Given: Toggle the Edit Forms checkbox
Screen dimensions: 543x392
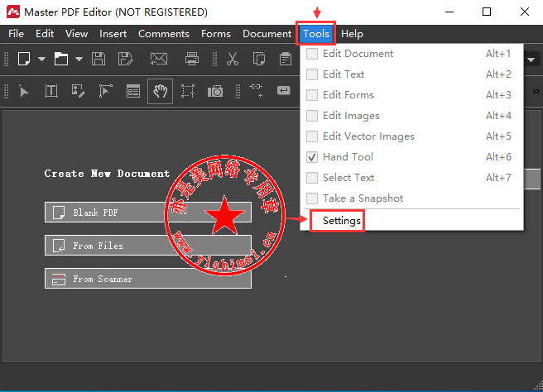Looking at the screenshot, I should [x=312, y=95].
